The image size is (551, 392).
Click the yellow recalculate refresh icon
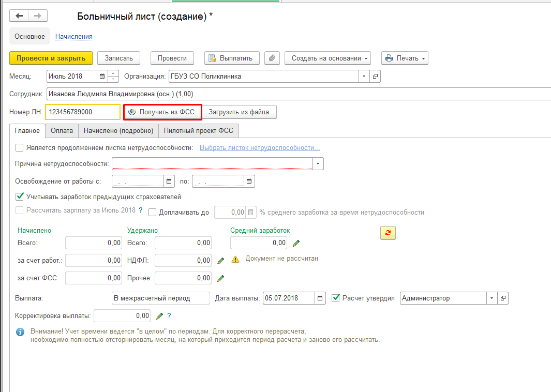pos(388,233)
